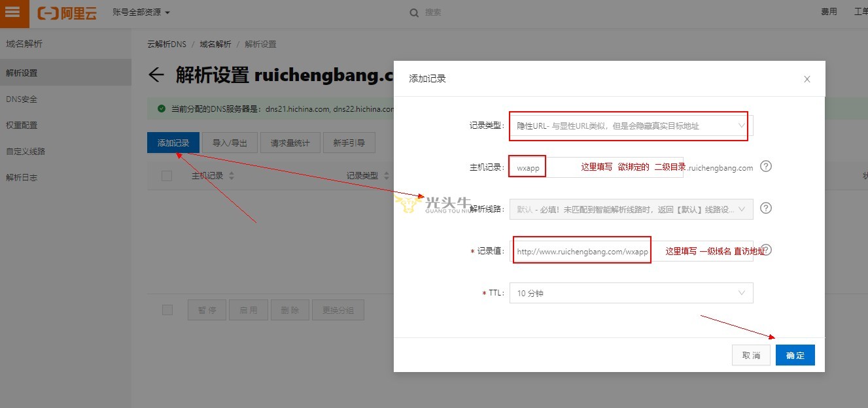This screenshot has height=408, width=868.
Task: Click the 取消 cancel button
Action: pos(751,355)
